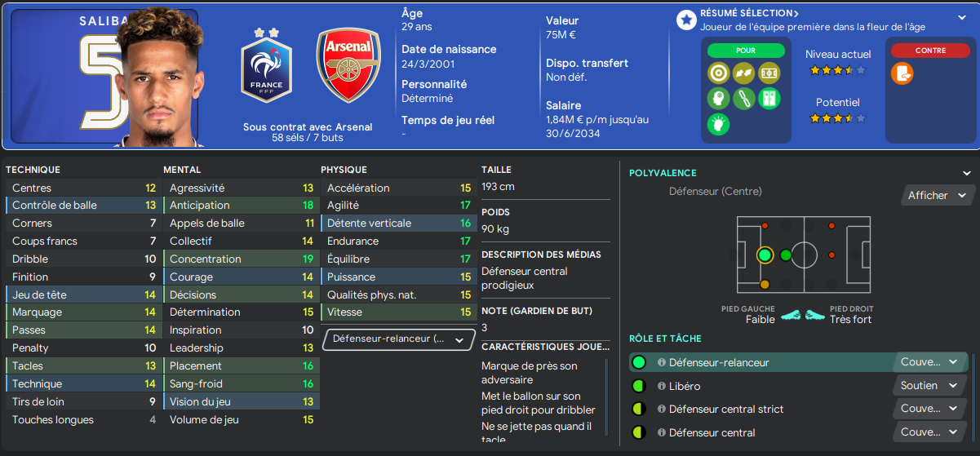Open the Afficher dropdown
Viewport: 980px width, 456px height.
938,195
